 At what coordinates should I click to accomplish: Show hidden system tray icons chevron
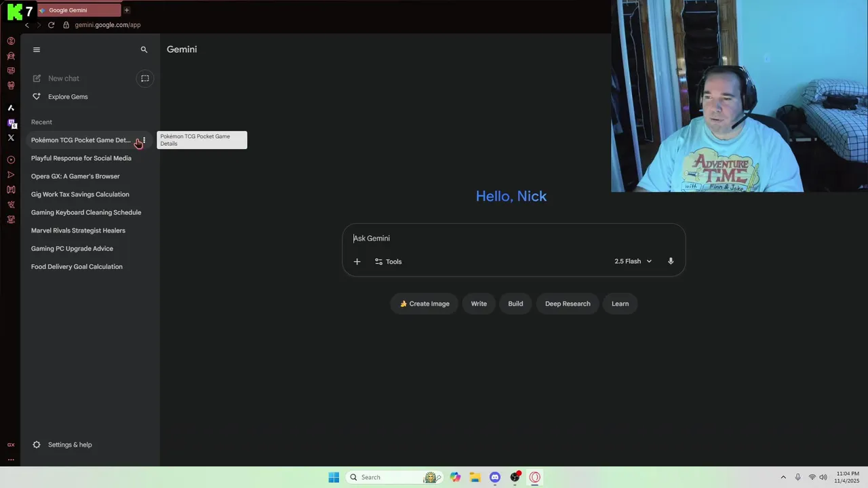point(783,477)
